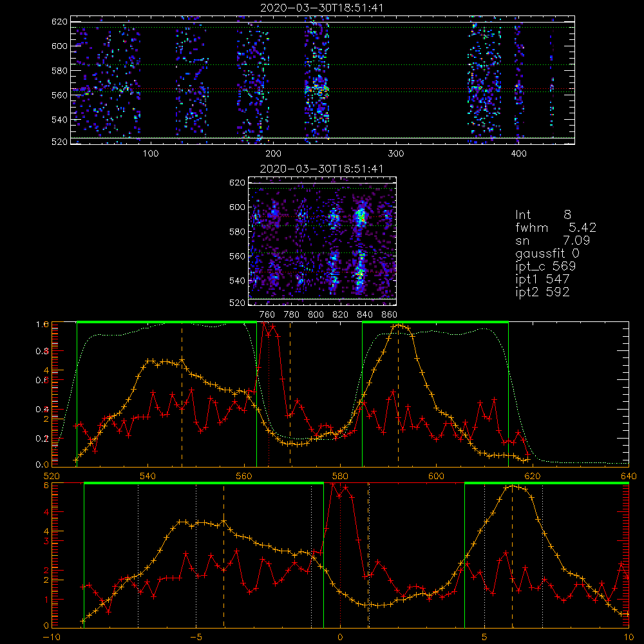The height and width of the screenshot is (644, 644).
Task: Click right thick green bar on upper profile plot
Action: tap(435, 323)
